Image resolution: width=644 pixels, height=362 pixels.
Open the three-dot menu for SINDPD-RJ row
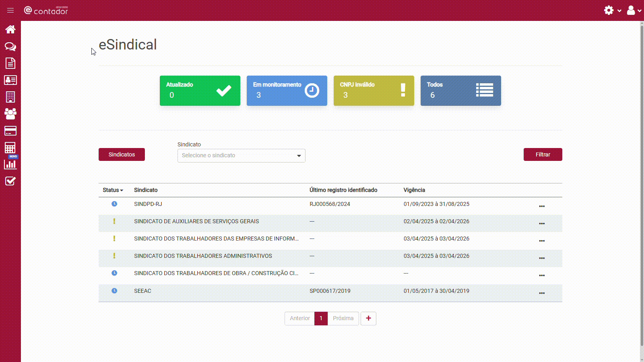point(542,206)
